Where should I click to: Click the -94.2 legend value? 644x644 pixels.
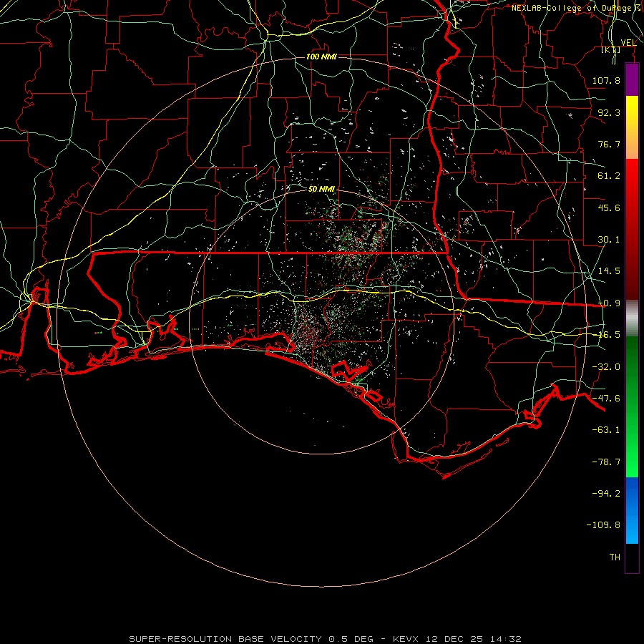(606, 494)
